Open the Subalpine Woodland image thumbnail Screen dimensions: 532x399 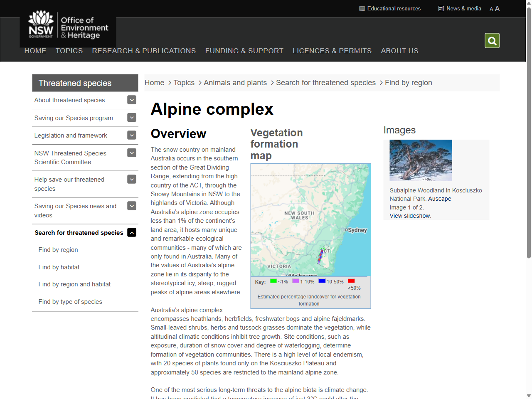[x=421, y=160]
